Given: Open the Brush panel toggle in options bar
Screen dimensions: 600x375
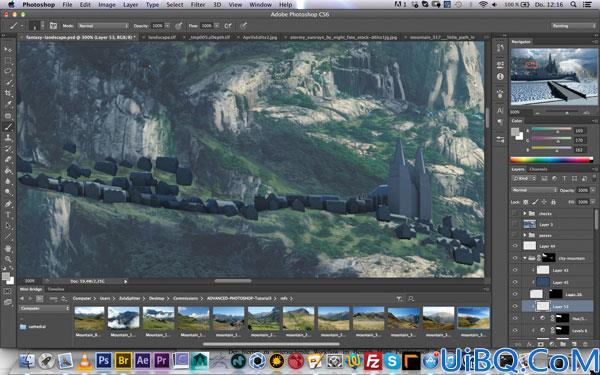Looking at the screenshot, I should 53,26.
